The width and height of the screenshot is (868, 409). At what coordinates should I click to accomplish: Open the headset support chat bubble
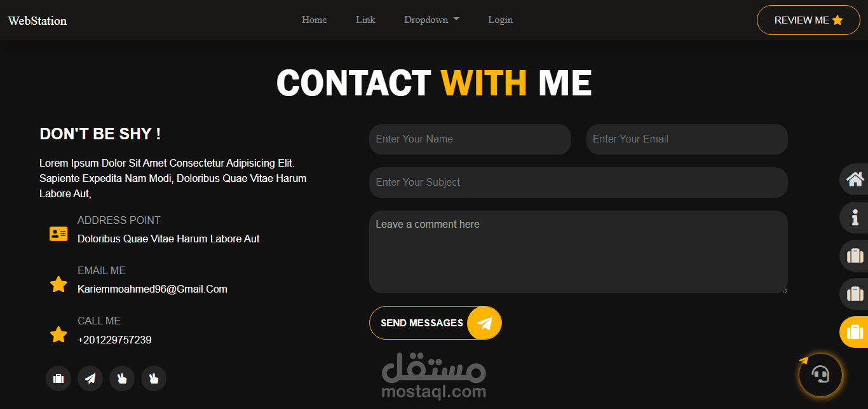tap(820, 375)
